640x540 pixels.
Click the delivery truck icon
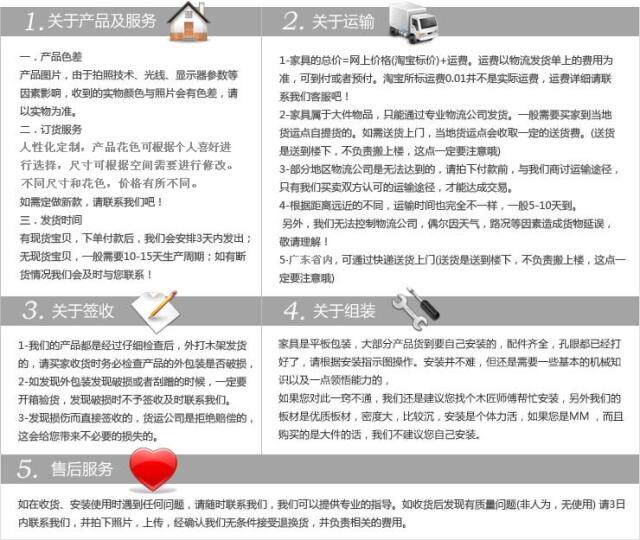point(414,20)
